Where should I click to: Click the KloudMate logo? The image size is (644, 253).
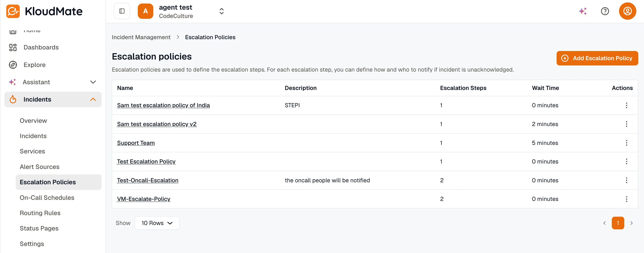pos(44,11)
